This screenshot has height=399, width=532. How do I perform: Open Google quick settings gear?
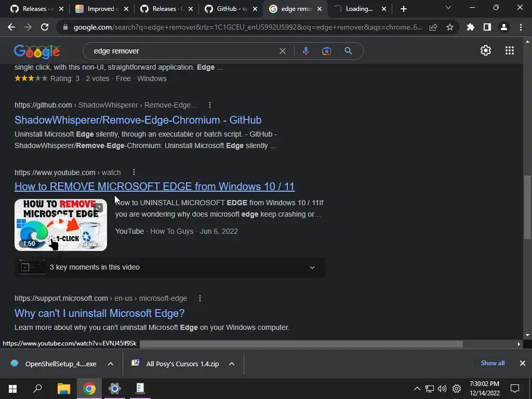click(486, 50)
